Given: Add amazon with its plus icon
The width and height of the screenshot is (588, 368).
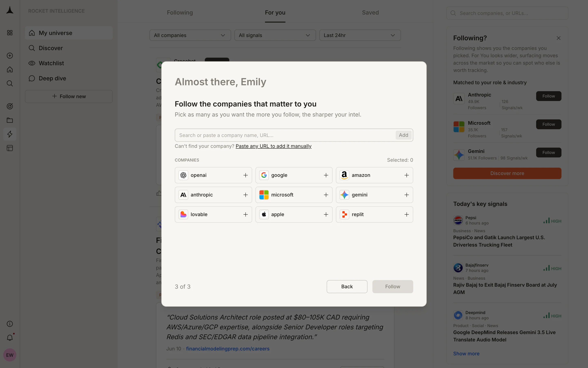Looking at the screenshot, I should click(406, 175).
